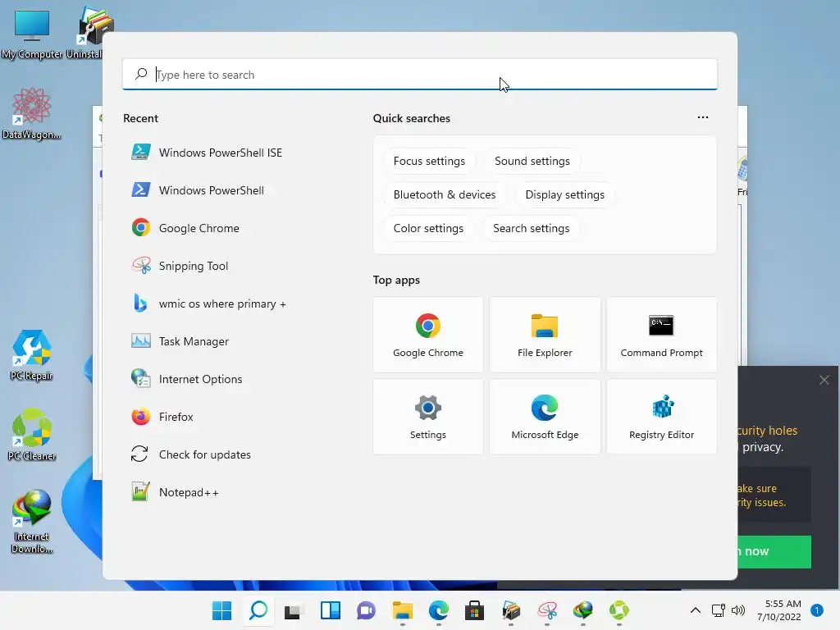
Task: Open the clock showing 5:55 AM
Action: coord(779,610)
